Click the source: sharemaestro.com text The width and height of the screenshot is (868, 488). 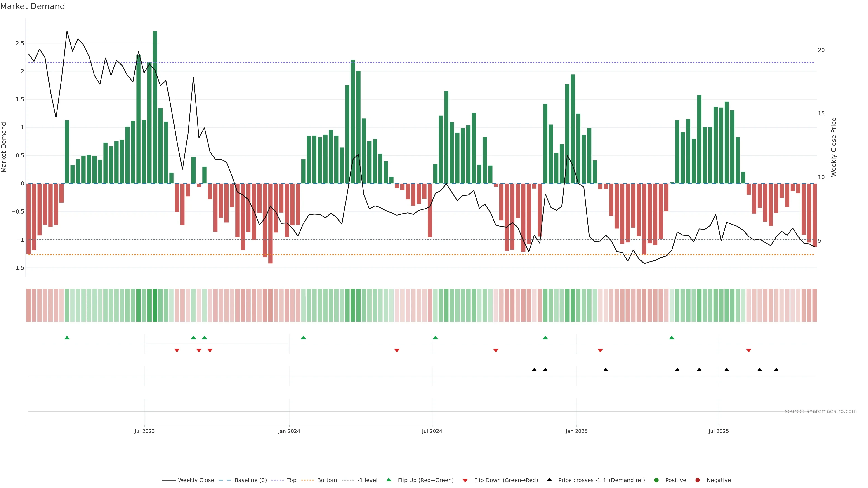pos(821,411)
